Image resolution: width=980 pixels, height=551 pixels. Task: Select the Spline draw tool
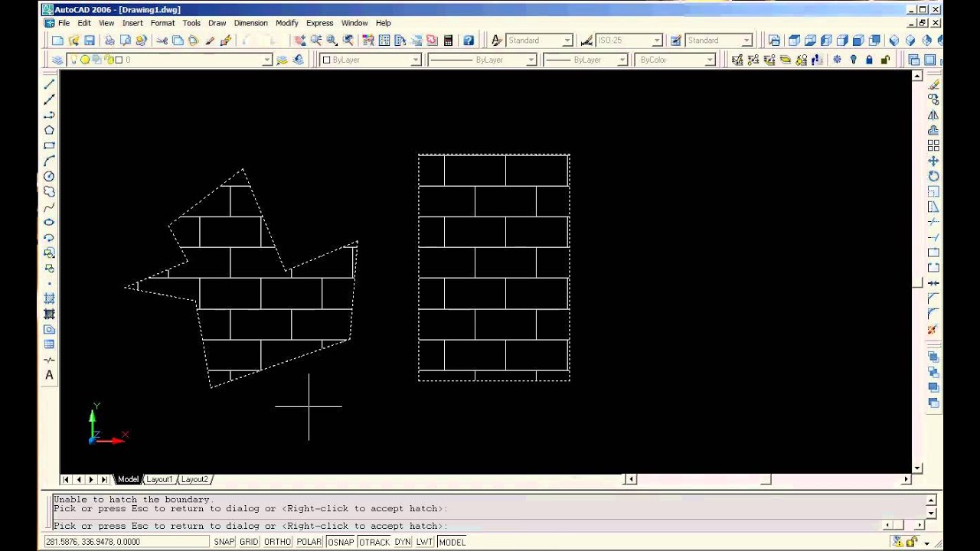point(49,207)
